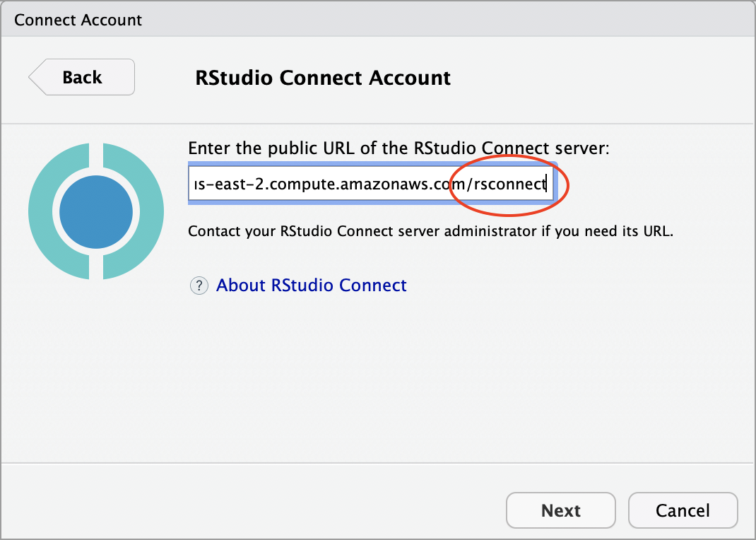This screenshot has width=756, height=540.
Task: Click at the text cursor after rsconnect
Action: (x=546, y=184)
